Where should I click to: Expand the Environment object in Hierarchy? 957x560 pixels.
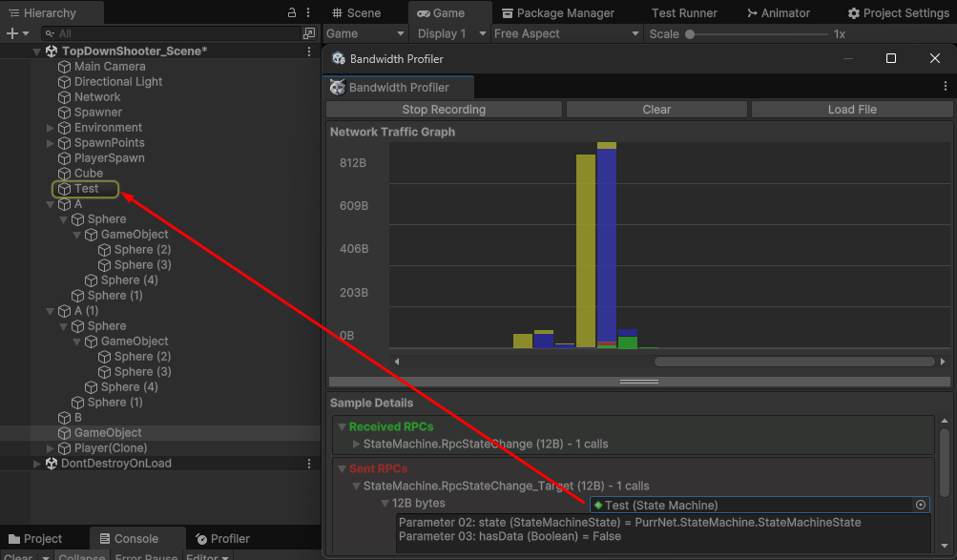click(51, 128)
